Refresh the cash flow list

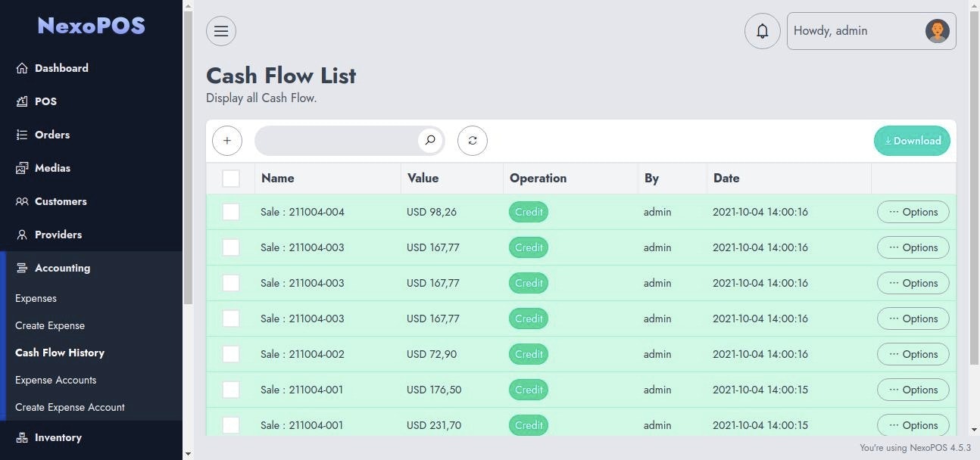472,140
